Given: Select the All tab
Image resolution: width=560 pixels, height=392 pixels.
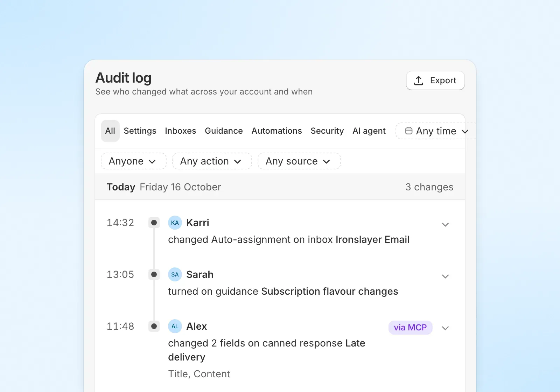Looking at the screenshot, I should 110,131.
